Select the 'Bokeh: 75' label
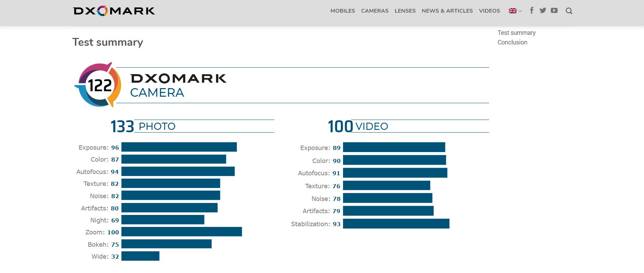This screenshot has height=273, width=644. 103,245
